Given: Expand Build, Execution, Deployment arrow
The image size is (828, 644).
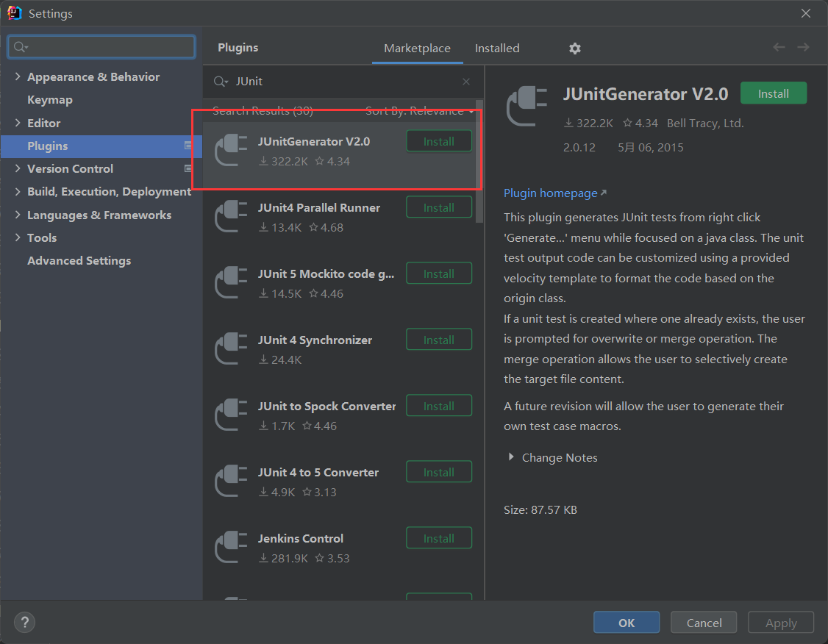Looking at the screenshot, I should point(18,191).
